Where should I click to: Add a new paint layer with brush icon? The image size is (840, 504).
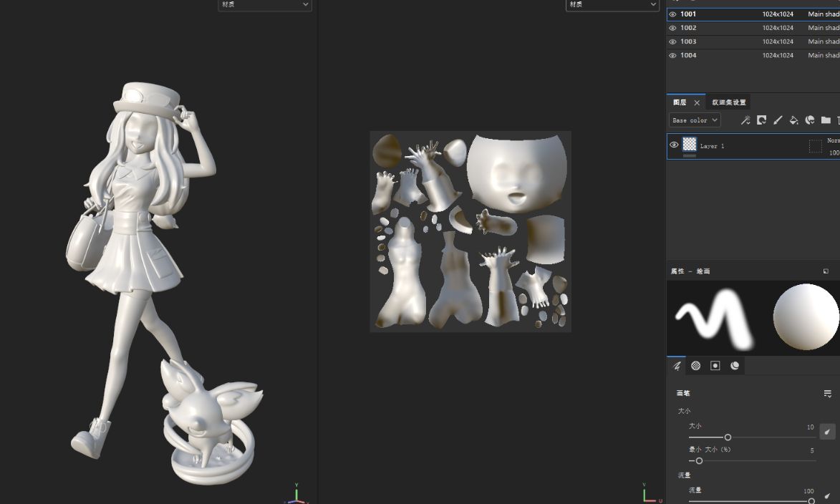(x=778, y=120)
